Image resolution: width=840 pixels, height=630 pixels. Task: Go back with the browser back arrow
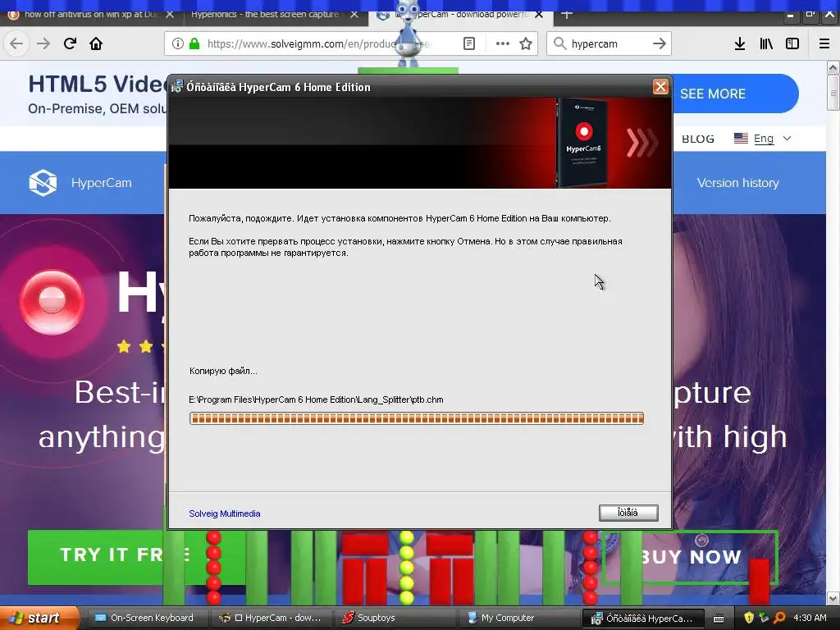[x=16, y=43]
